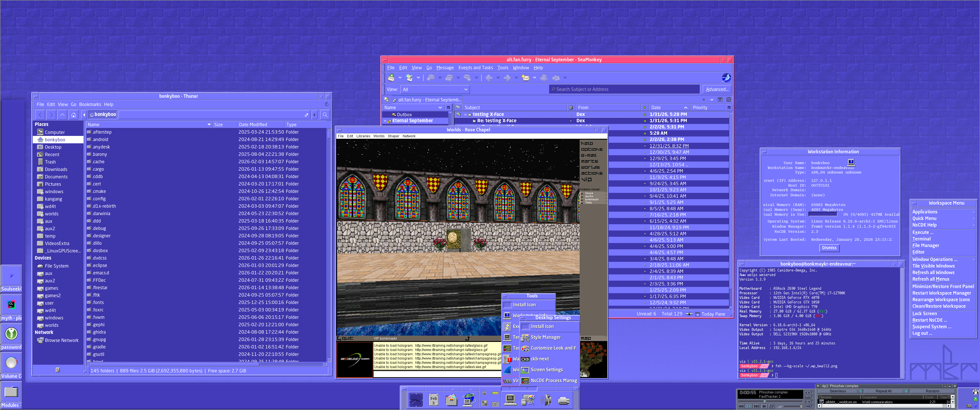
Task: Open the calendar Feb 3 panel icon
Action: (434, 400)
